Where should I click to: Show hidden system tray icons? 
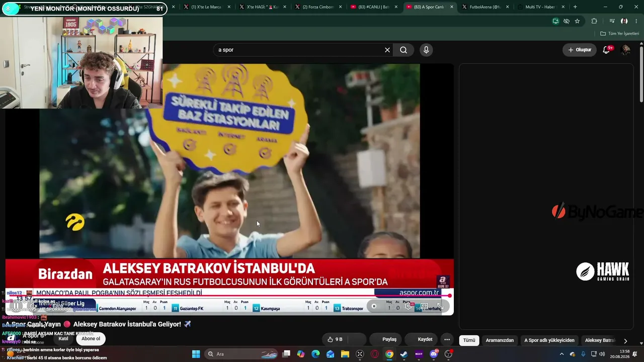tap(562, 354)
